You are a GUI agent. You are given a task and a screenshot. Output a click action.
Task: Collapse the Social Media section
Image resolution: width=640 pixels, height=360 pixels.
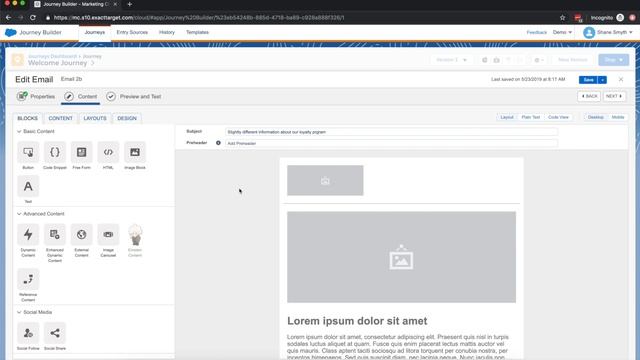click(x=19, y=312)
